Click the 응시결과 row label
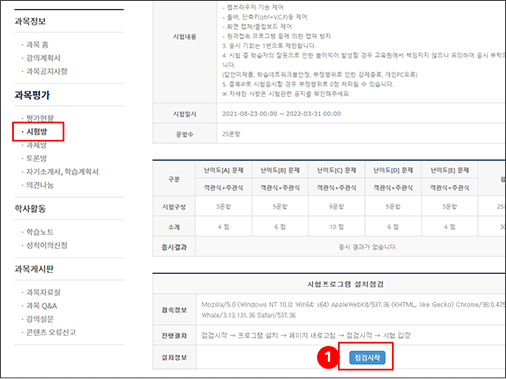506x379 pixels. click(174, 247)
